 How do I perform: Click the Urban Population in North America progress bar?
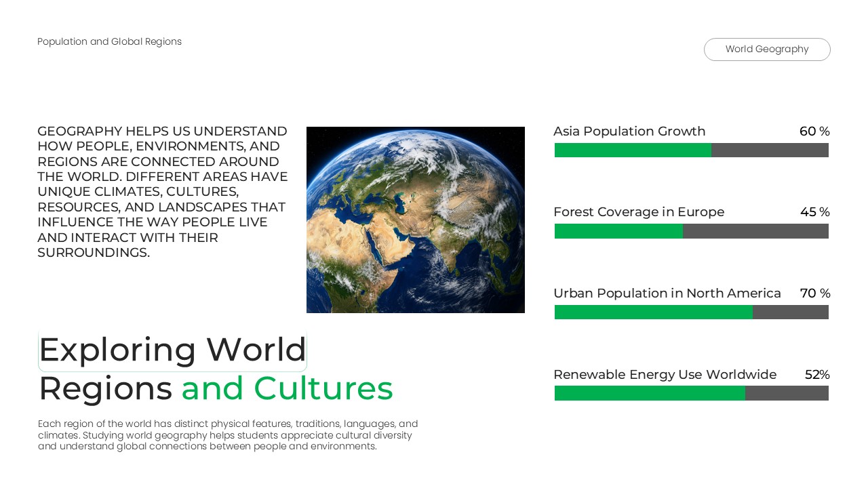(x=692, y=312)
